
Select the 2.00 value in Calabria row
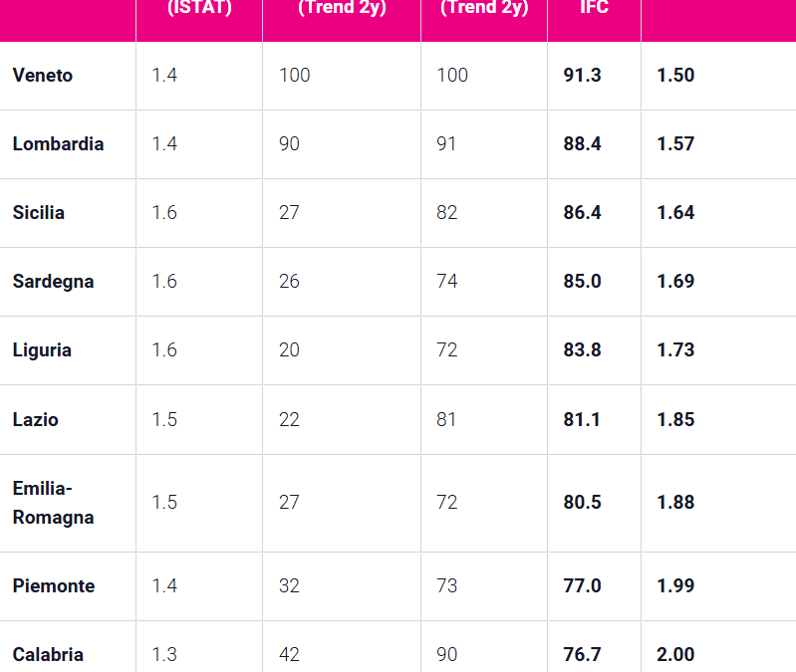(x=675, y=655)
